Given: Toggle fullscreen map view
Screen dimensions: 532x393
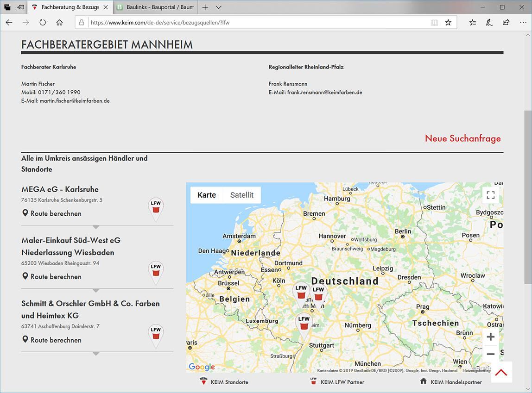Looking at the screenshot, I should (491, 195).
